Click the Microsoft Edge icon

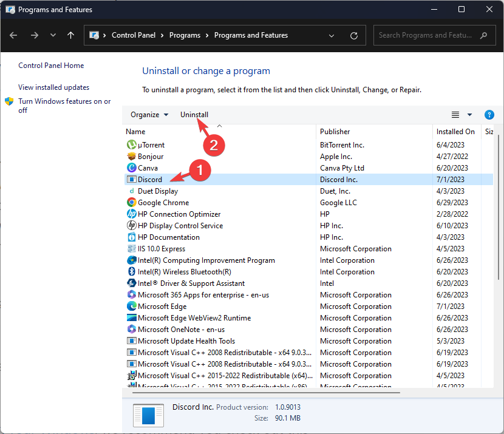click(131, 306)
